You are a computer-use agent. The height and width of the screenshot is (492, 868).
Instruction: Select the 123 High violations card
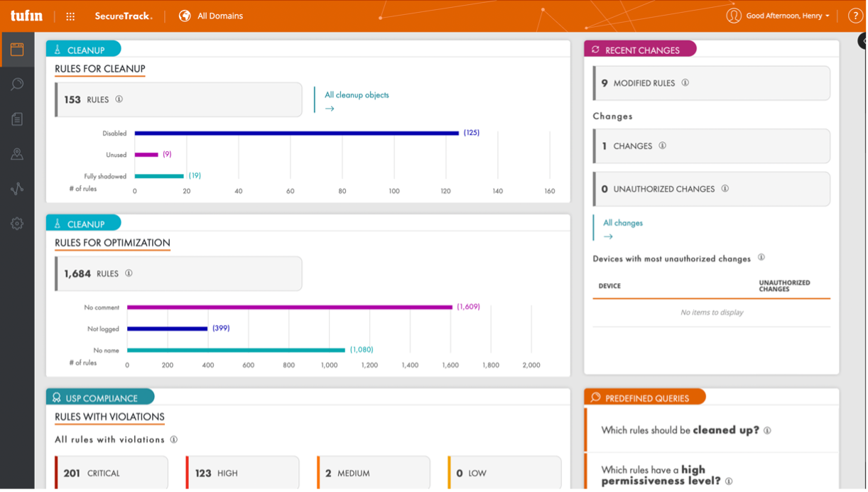242,473
